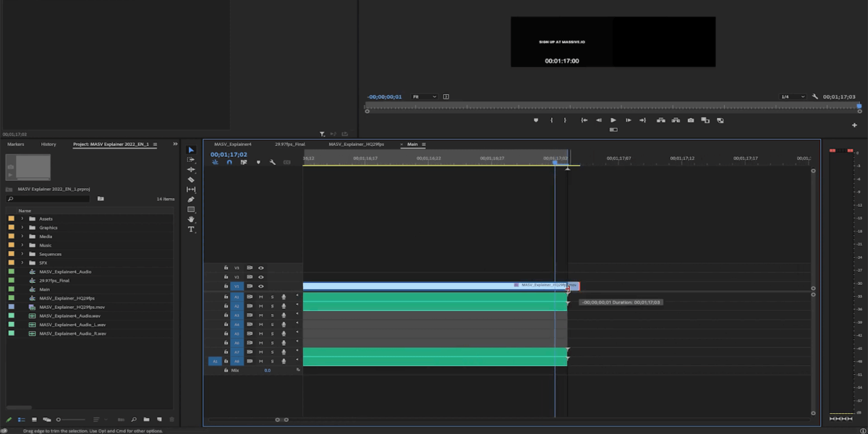The width and height of the screenshot is (868, 434).
Task: Open the Button Editor plus icon
Action: (854, 125)
